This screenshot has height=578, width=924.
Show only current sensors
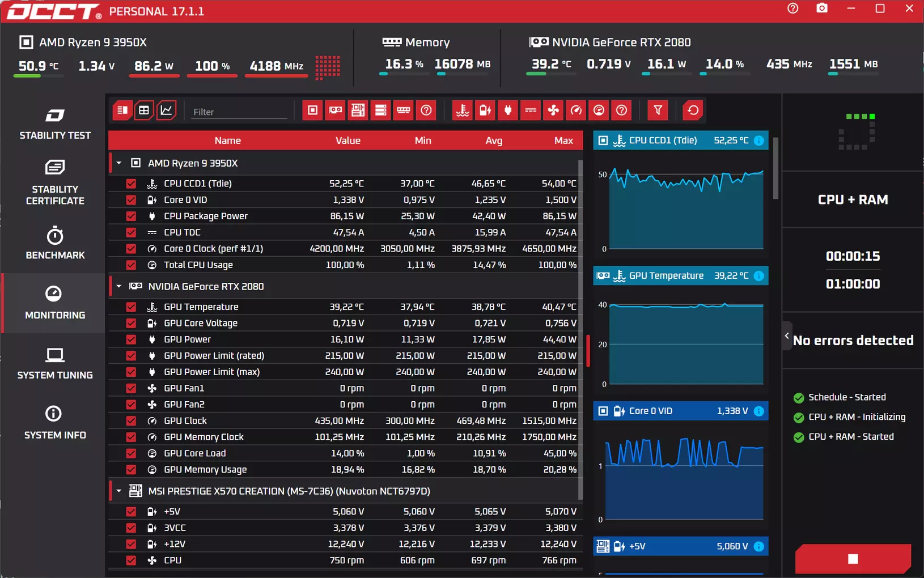coord(531,110)
